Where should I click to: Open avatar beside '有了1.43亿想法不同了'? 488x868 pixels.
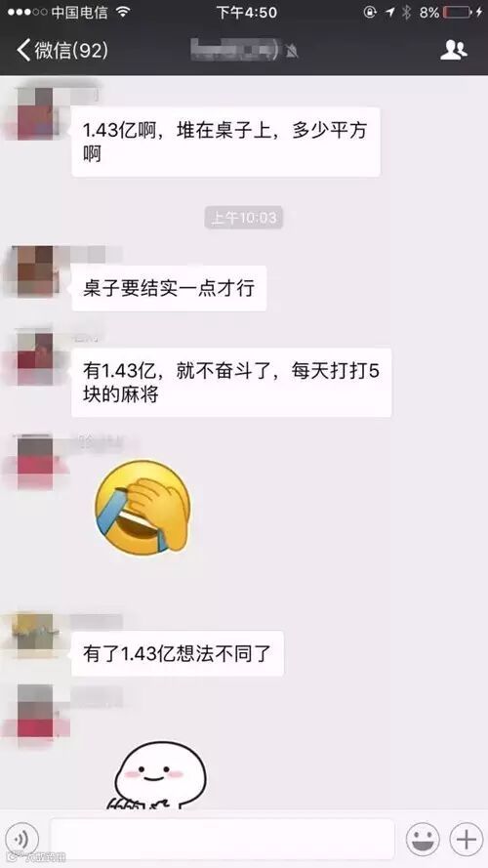(35, 632)
